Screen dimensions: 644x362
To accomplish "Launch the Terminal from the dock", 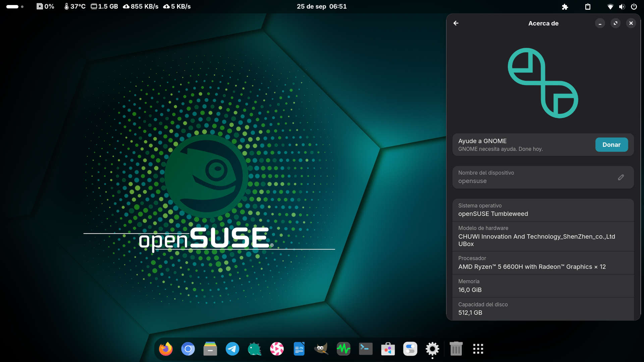I will (x=366, y=349).
